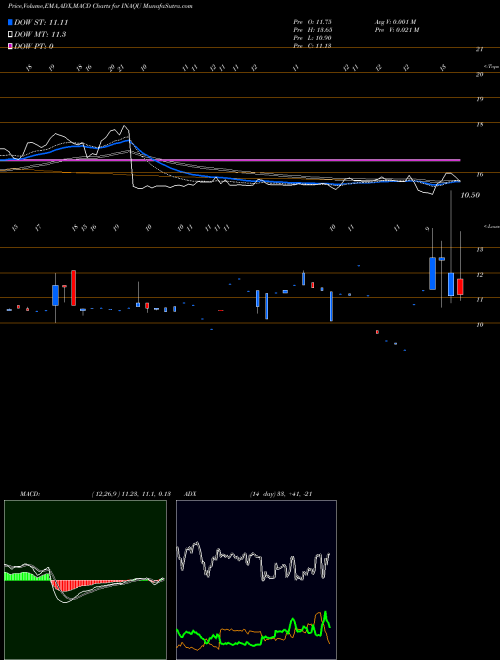Click the white DOW MT legend swatch
500x660 pixels.
11,35
